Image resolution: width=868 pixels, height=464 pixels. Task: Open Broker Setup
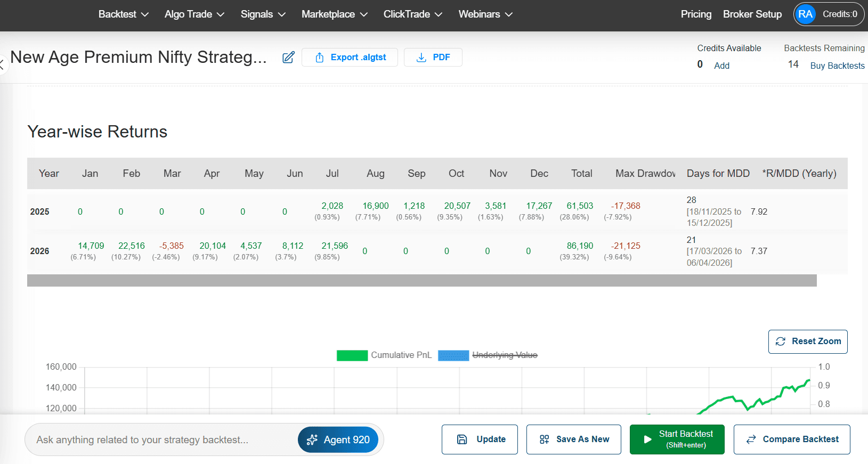[x=752, y=14]
